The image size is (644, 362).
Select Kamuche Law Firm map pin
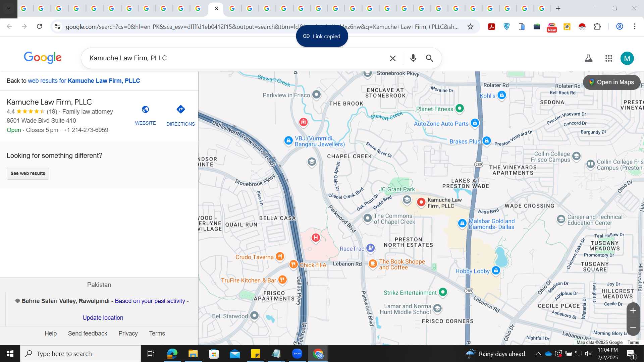[x=421, y=202]
